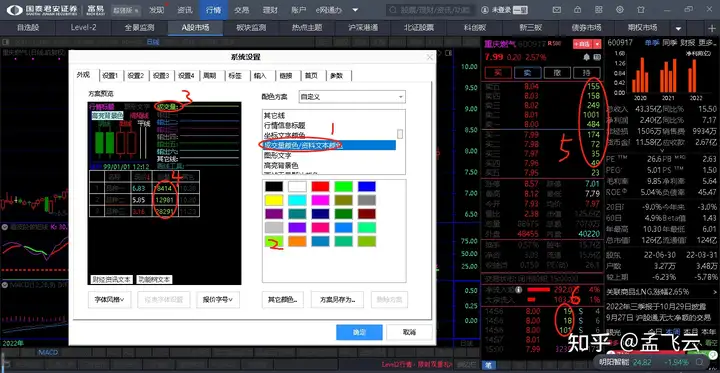Click the shirt skin icon
This screenshot has height=373, width=720.
(641, 10)
